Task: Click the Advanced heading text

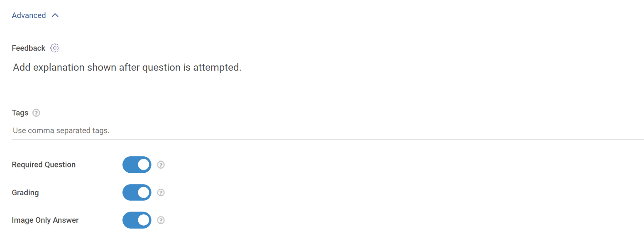Action: pos(29,15)
